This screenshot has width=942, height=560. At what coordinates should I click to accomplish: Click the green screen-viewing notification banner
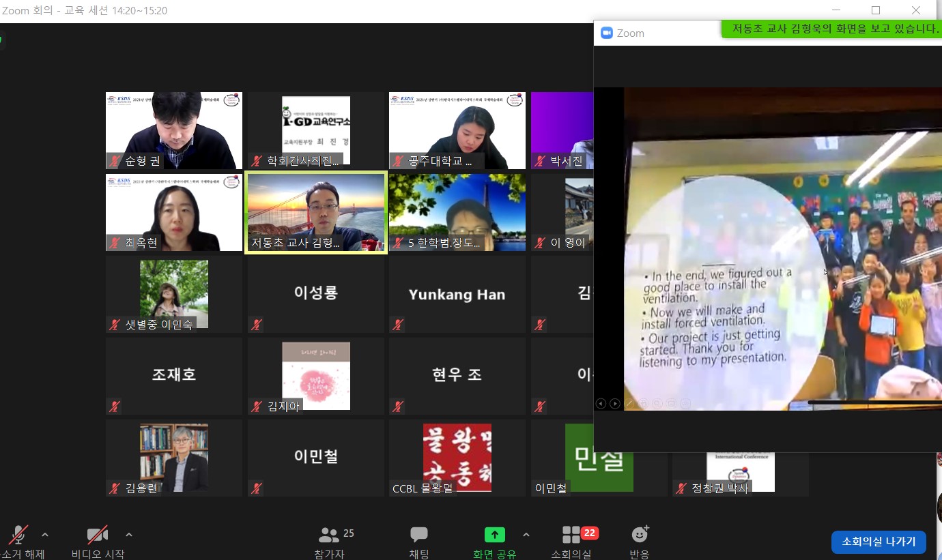coord(831,29)
